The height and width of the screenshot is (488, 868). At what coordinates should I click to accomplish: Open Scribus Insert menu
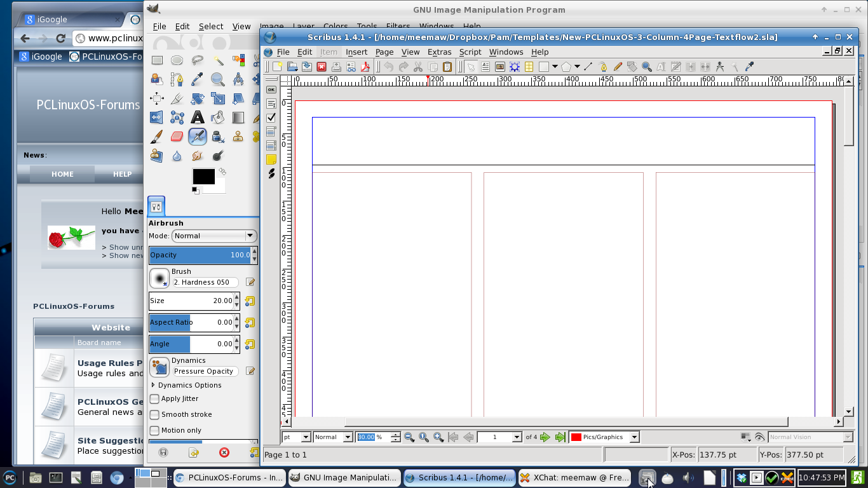click(356, 52)
